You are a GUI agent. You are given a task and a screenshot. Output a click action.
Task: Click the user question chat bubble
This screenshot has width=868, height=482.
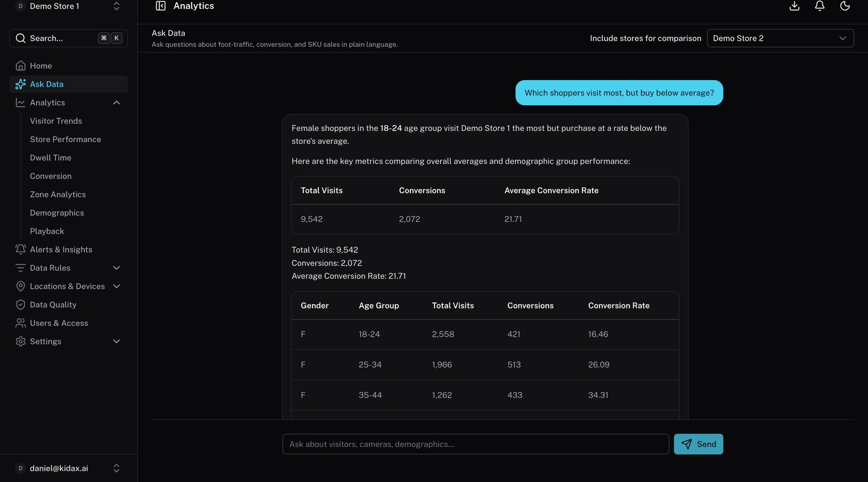619,93
